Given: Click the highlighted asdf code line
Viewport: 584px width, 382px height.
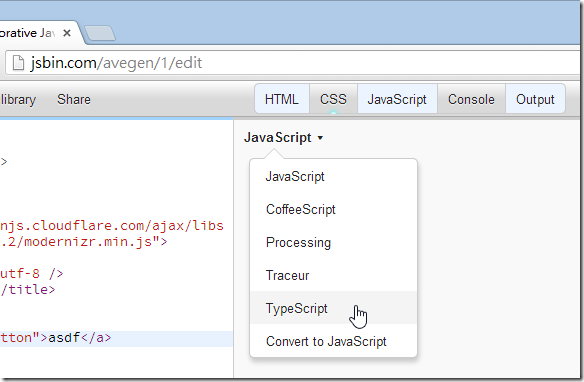Looking at the screenshot, I should (x=116, y=338).
